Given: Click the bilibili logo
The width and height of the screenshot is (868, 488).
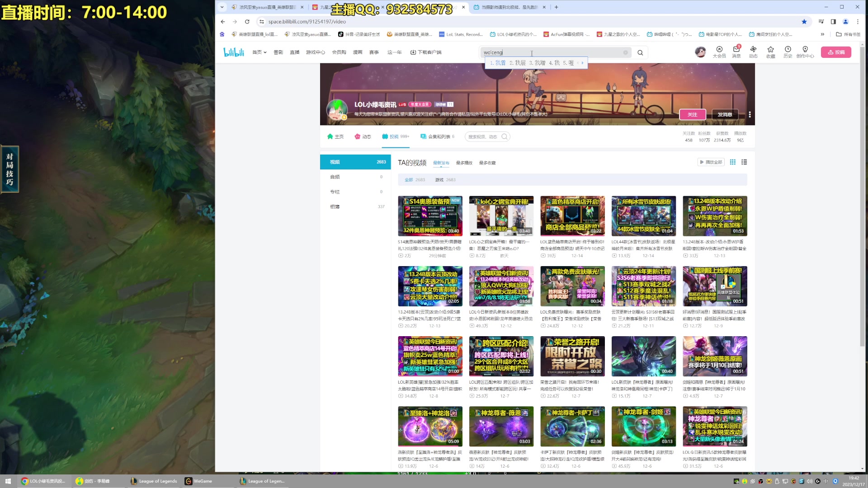Looking at the screenshot, I should pyautogui.click(x=234, y=52).
